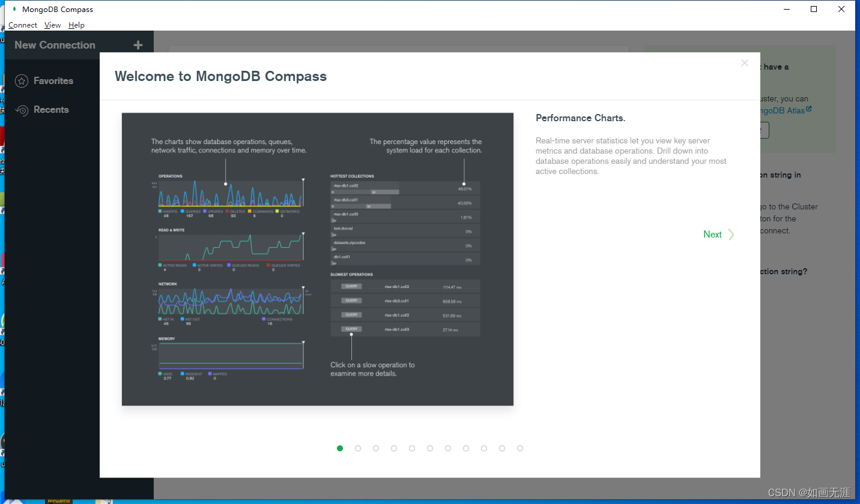This screenshot has width=860, height=504.
Task: Open the Connect menu
Action: [x=23, y=25]
